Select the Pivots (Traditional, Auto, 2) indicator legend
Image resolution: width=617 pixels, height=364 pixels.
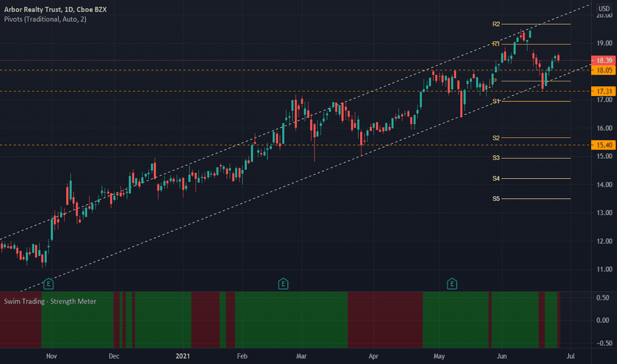point(45,19)
